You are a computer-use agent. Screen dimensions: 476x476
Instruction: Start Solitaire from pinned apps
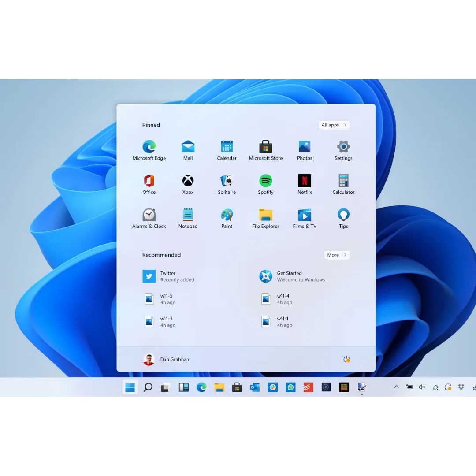click(227, 185)
